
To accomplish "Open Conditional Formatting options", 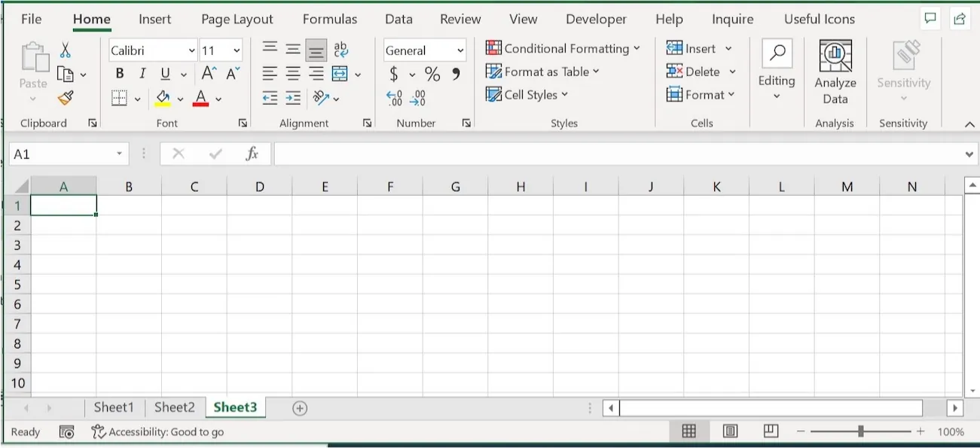I will 561,47.
